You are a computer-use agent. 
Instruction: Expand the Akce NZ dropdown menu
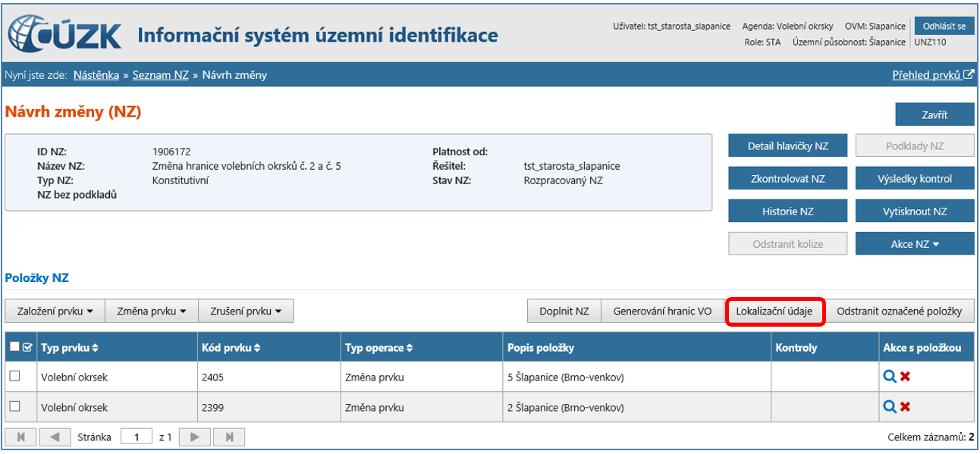pyautogui.click(x=914, y=244)
